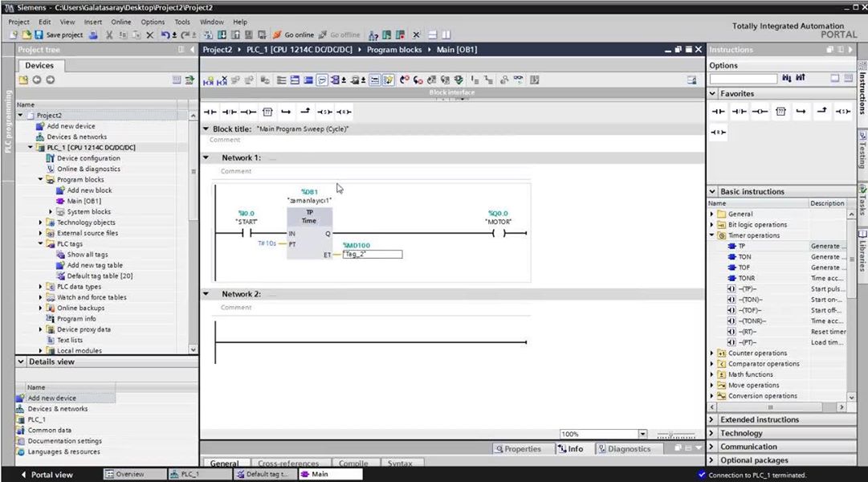This screenshot has height=482, width=868.
Task: Click Program blocks in the breadcrumb
Action: [x=394, y=50]
